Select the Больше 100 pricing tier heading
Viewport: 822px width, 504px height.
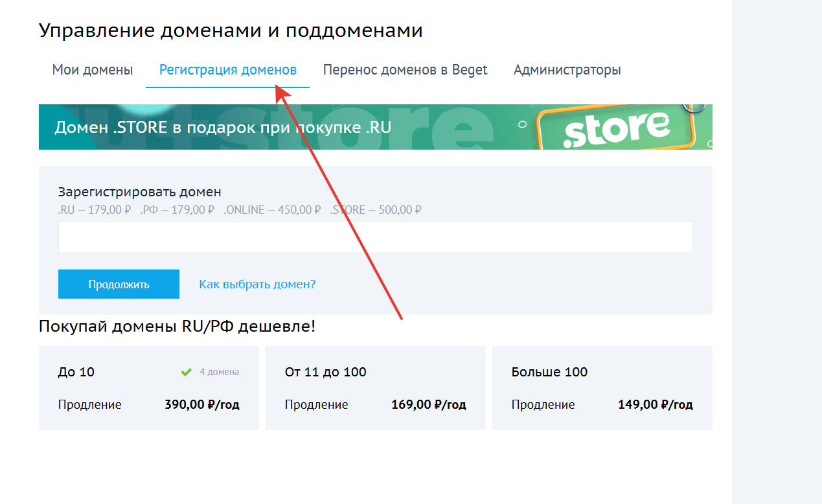click(x=549, y=372)
